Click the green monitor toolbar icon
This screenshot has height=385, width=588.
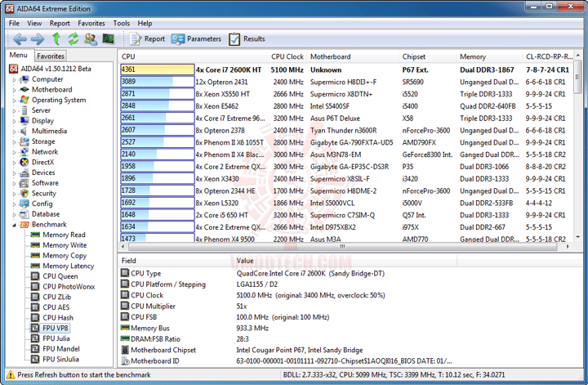click(107, 39)
